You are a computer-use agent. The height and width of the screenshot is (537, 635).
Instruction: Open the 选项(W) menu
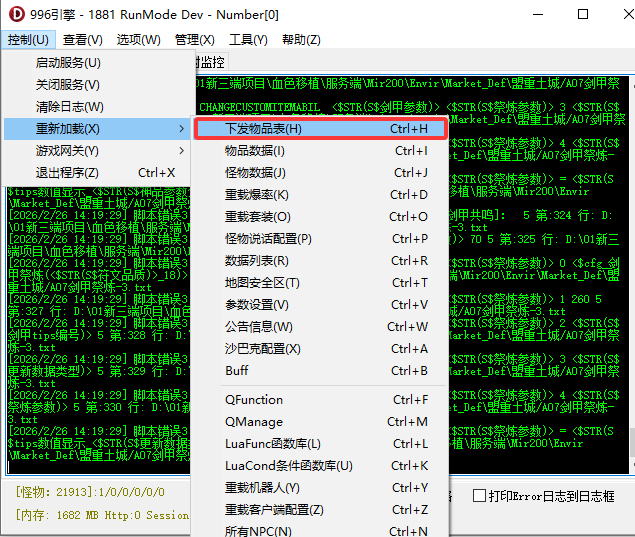coord(138,40)
